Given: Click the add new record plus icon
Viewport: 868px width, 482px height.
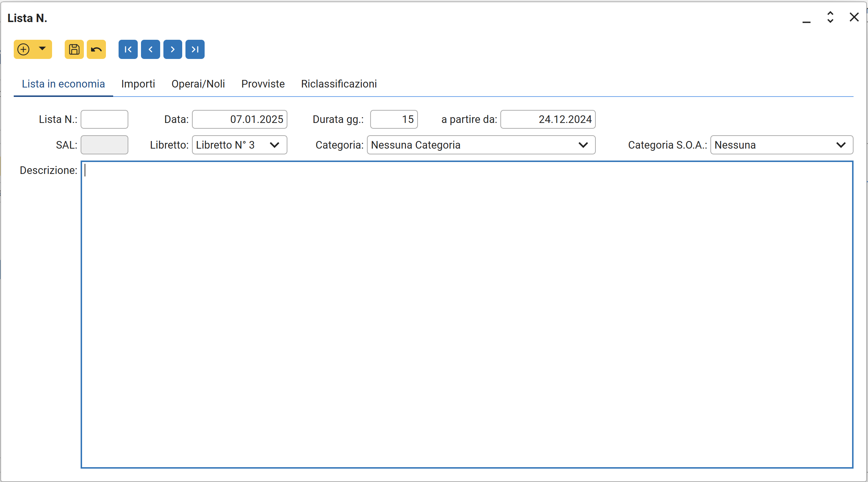Looking at the screenshot, I should (23, 49).
